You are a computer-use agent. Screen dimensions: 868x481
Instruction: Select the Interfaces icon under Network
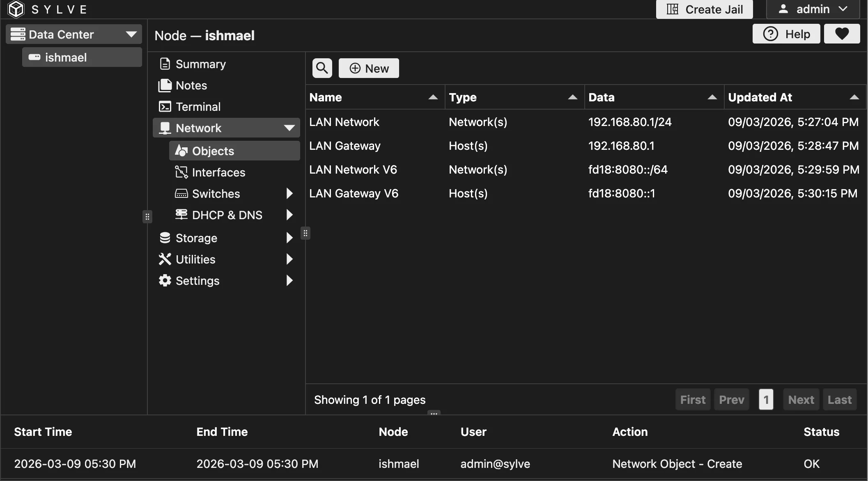tap(181, 172)
